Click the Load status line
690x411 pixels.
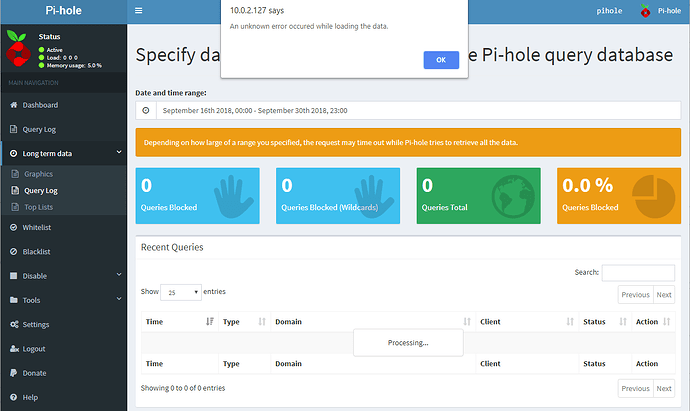tap(62, 58)
